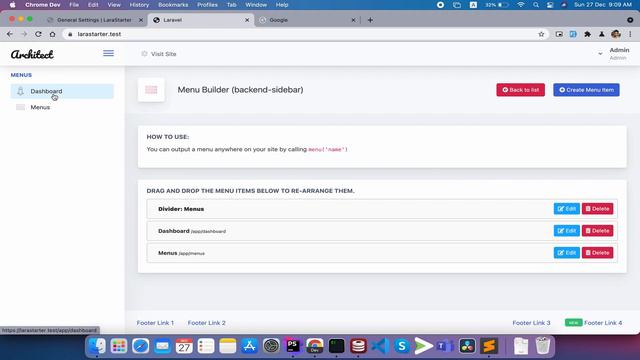640x360 pixels.
Task: Open Launchpad from the dock
Action: pos(119,346)
